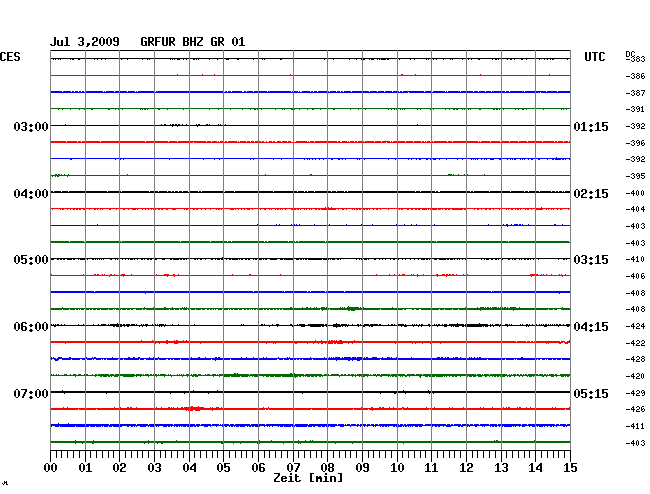
Task: Click the DC offset value "-400"
Action: 635,194
